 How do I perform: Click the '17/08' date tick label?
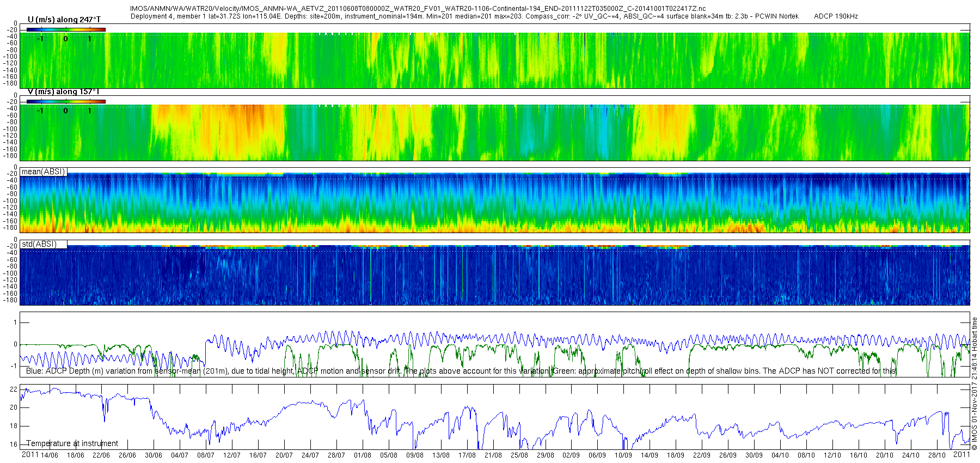467,455
